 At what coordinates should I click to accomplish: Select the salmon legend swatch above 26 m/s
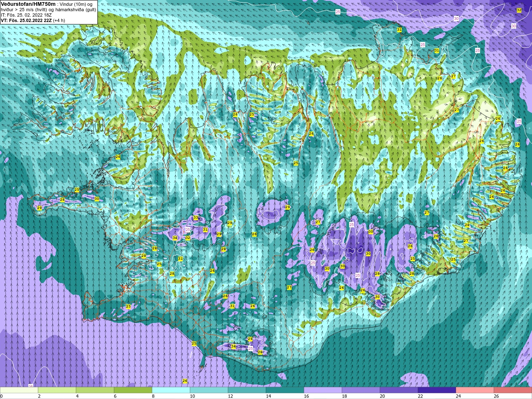tap(512, 390)
